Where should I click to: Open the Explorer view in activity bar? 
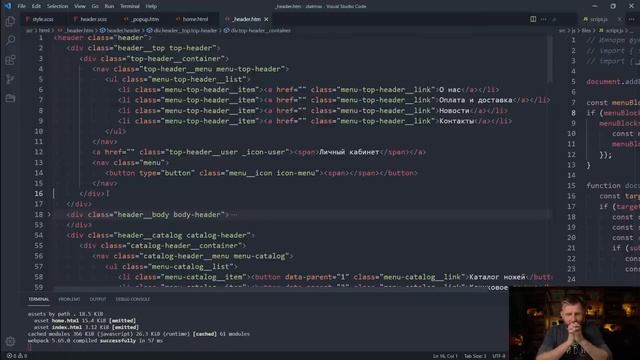10,22
